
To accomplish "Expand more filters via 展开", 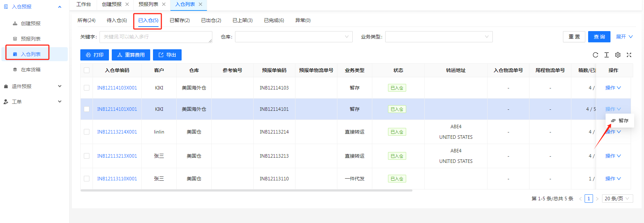I will click(x=624, y=37).
